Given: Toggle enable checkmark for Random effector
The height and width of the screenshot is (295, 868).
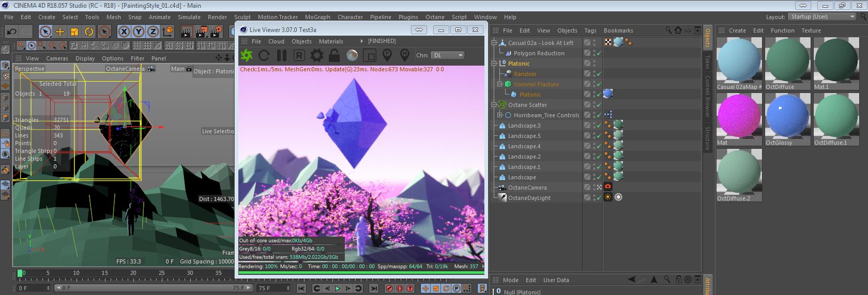Looking at the screenshot, I should coord(599,74).
